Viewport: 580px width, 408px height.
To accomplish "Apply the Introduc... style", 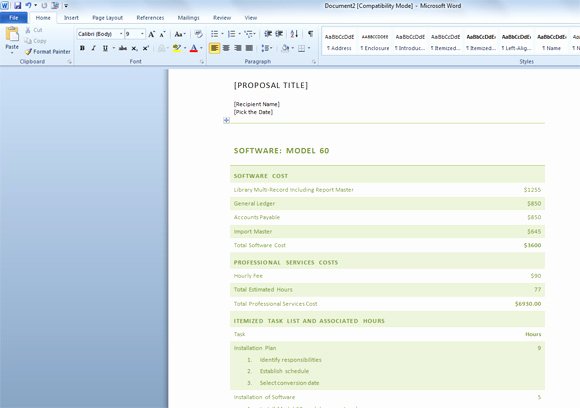I will click(x=410, y=42).
